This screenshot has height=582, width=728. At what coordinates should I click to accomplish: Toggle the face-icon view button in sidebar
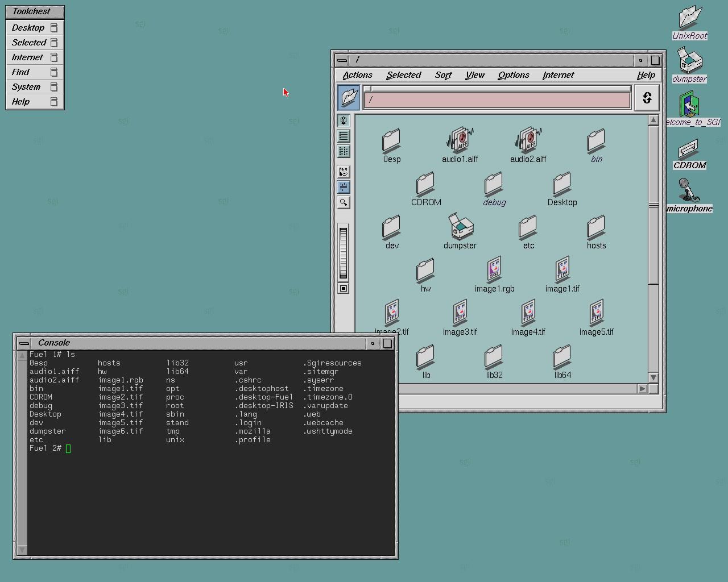[344, 172]
